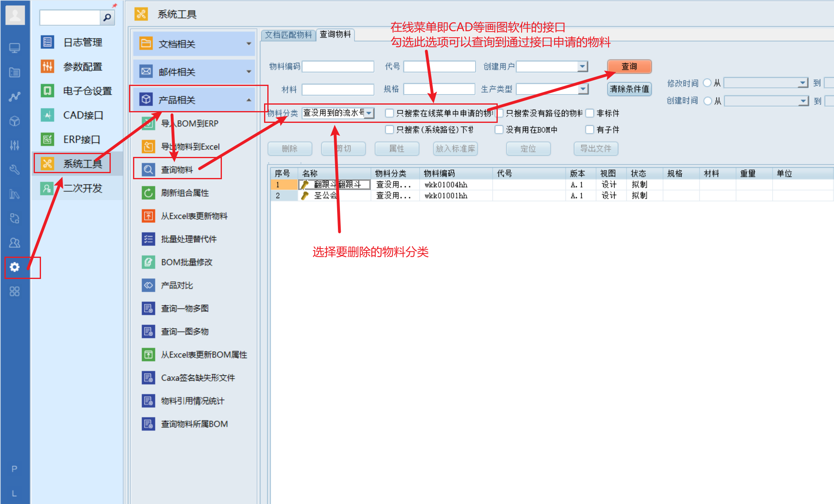Open the gear settings sidebar icon
This screenshot has width=834, height=504.
(x=15, y=267)
